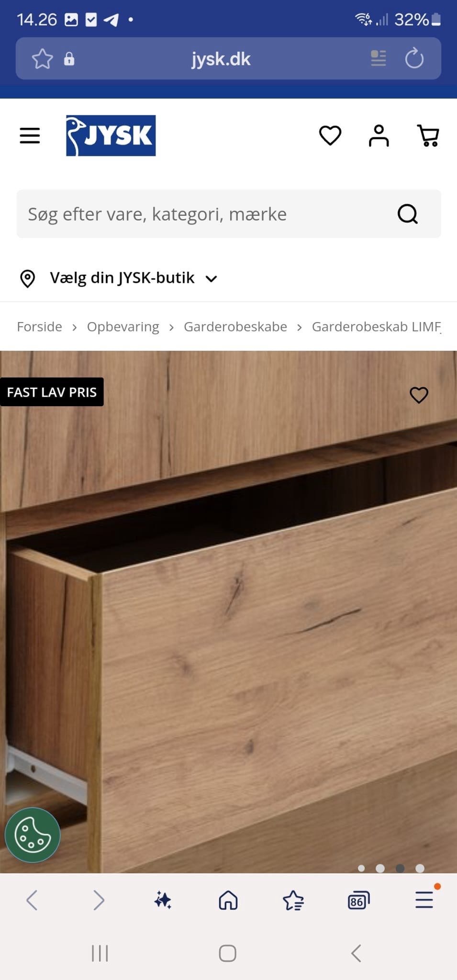
Task: Add product to favorites with heart
Action: coord(419,395)
